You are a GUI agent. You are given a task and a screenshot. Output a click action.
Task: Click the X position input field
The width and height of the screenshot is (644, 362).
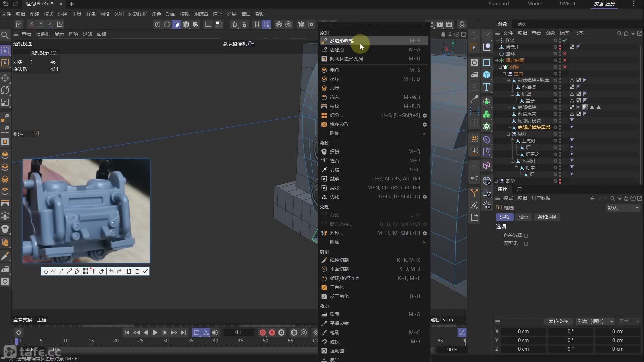[523, 331]
